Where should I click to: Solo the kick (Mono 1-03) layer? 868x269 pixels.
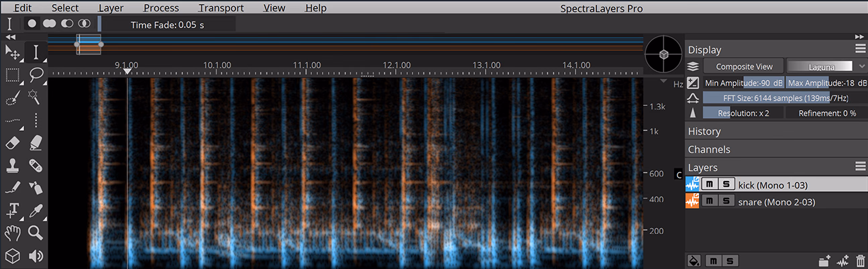tap(725, 184)
